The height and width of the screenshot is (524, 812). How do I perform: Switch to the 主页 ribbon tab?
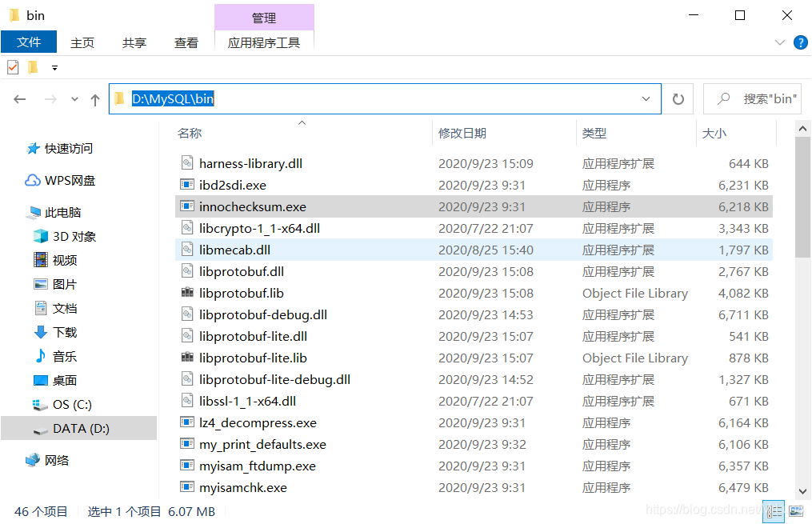coord(82,42)
